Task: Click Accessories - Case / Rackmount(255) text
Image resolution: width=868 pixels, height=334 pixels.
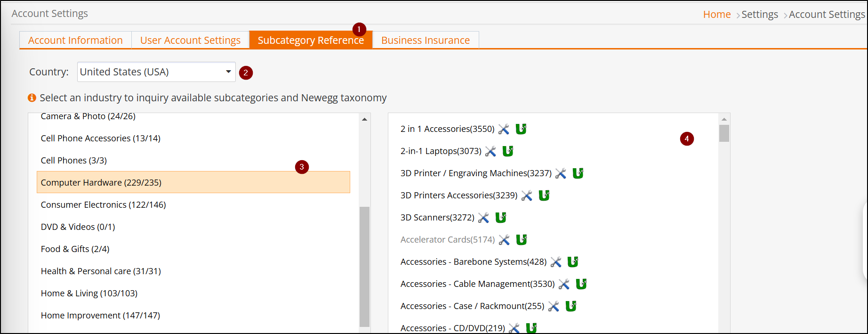Action: point(472,306)
